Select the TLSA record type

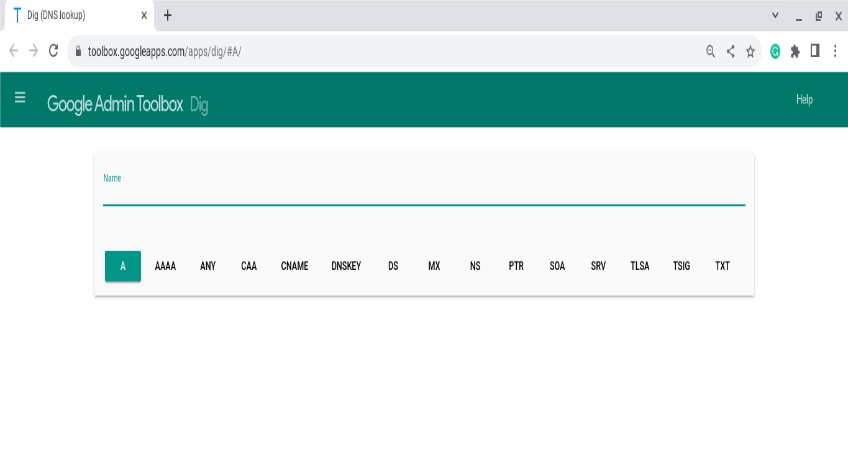(x=640, y=266)
